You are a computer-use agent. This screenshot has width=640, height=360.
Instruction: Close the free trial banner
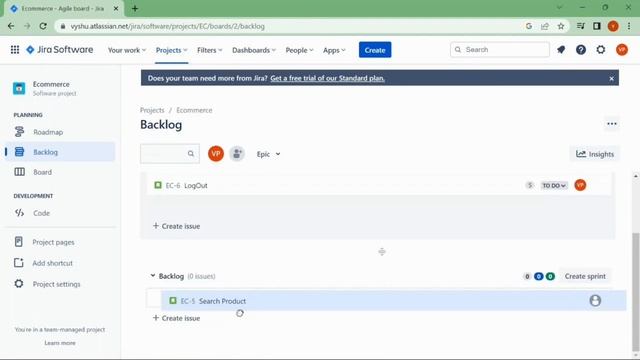point(611,78)
